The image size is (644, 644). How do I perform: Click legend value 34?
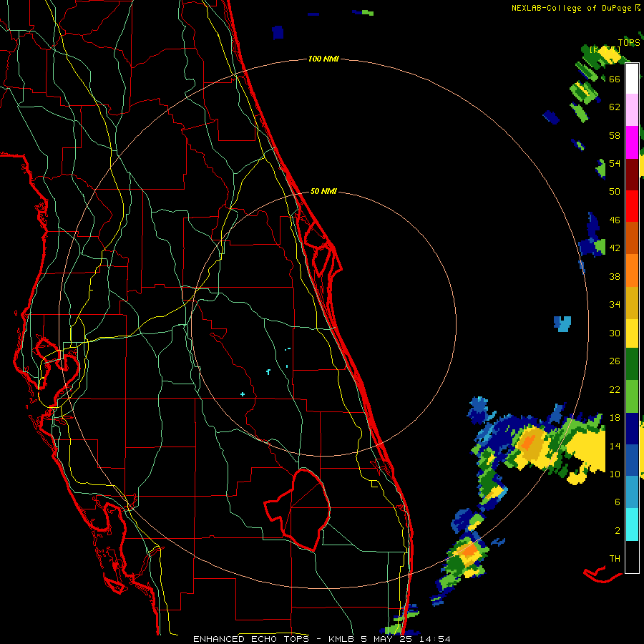pos(615,305)
